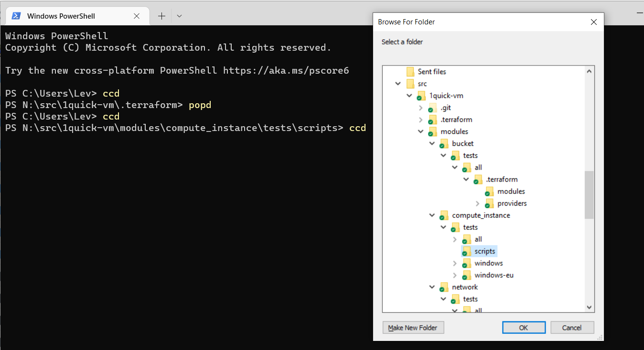Click Cancel in Browse For Folder
644x350 pixels.
point(572,328)
